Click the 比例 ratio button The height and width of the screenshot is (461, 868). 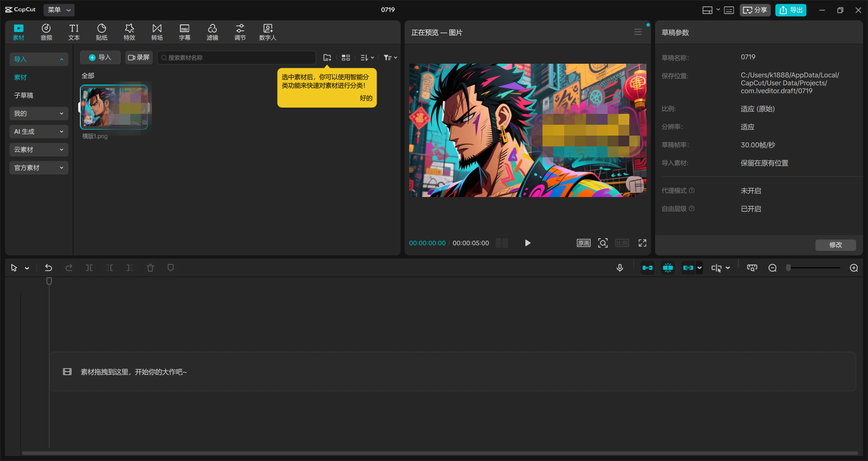pos(622,243)
